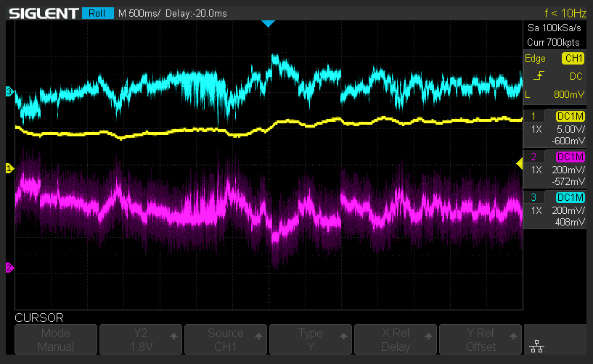Viewport: 593px width, 364px height.
Task: Click the channel 2 number label in sidebar
Action: [533, 157]
